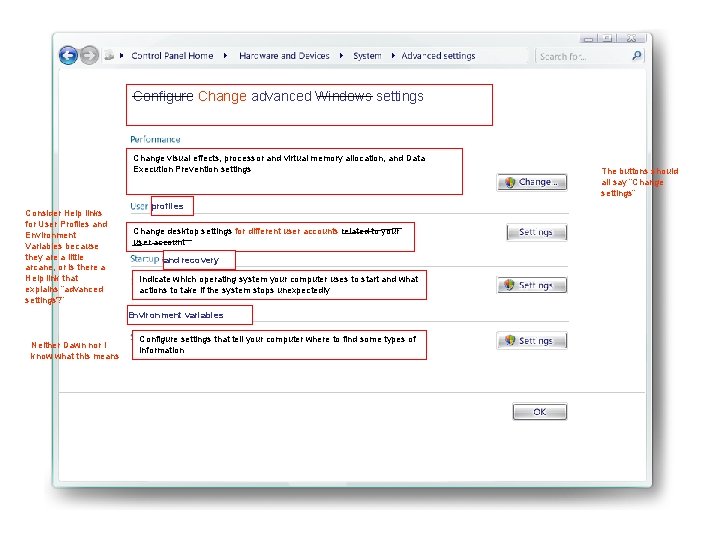
Task: Open Environment variables Settings button
Action: (x=532, y=341)
